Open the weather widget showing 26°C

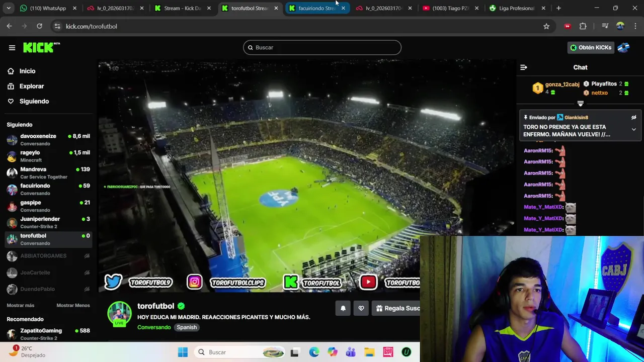28,352
